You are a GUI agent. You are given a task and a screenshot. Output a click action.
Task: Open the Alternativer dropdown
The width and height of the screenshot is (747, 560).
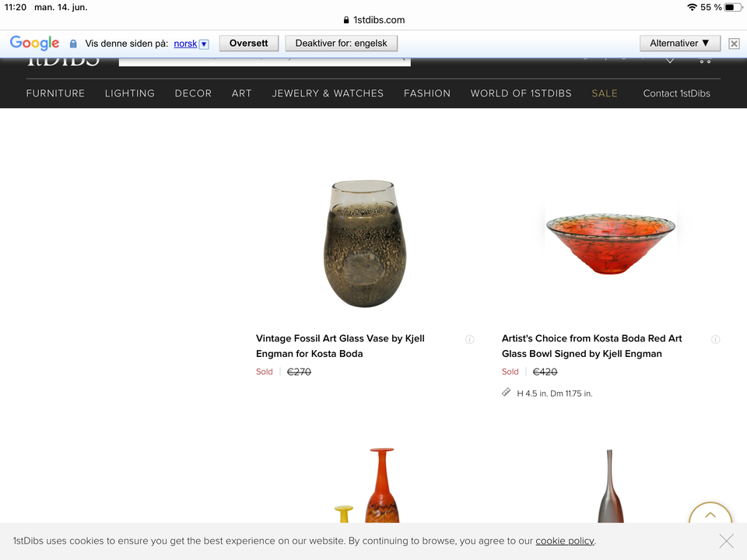[680, 44]
